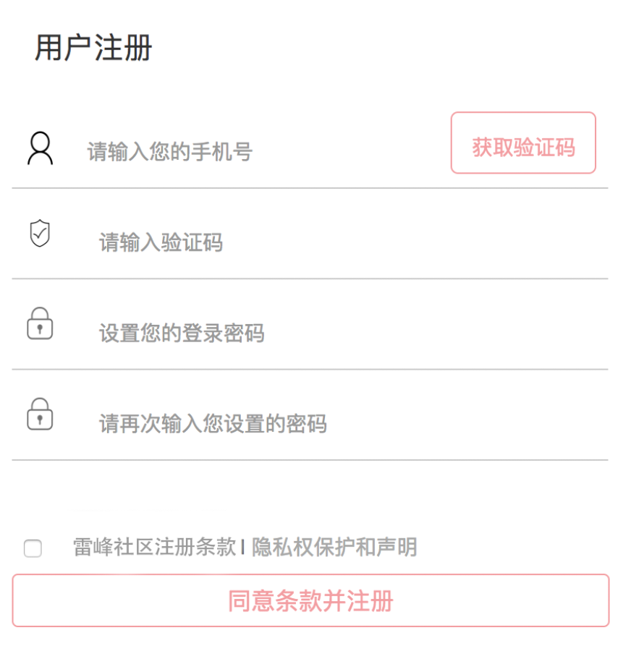Click blank space right of 用户注册 heading

pyautogui.click(x=373, y=48)
